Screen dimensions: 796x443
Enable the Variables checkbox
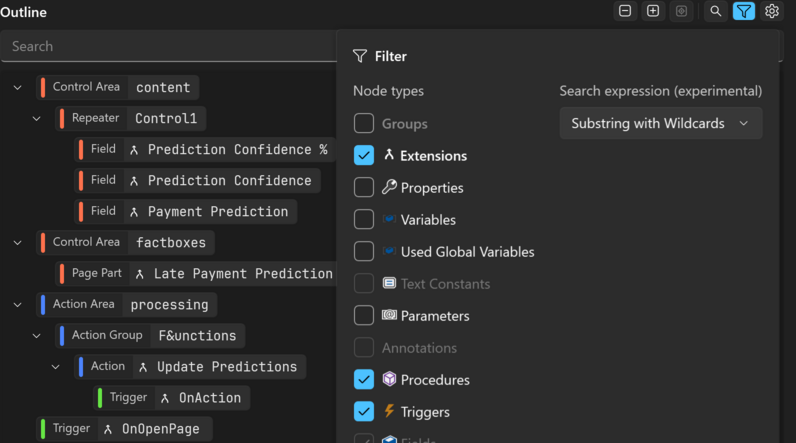click(x=364, y=219)
